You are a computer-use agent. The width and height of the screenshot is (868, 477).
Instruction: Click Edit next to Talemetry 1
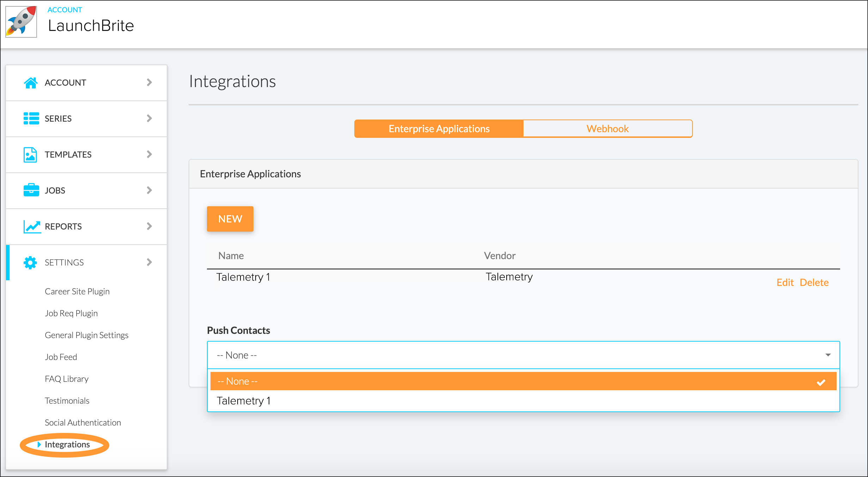coord(785,282)
